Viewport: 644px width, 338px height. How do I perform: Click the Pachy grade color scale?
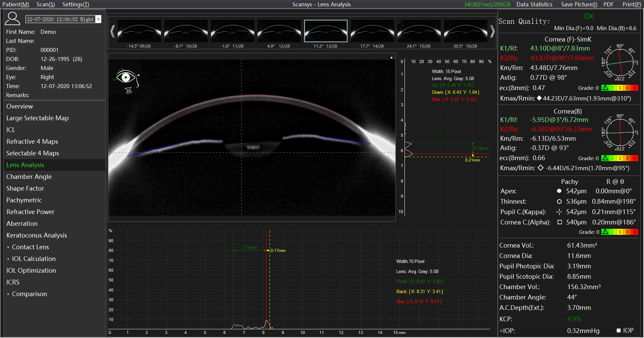tap(620, 232)
